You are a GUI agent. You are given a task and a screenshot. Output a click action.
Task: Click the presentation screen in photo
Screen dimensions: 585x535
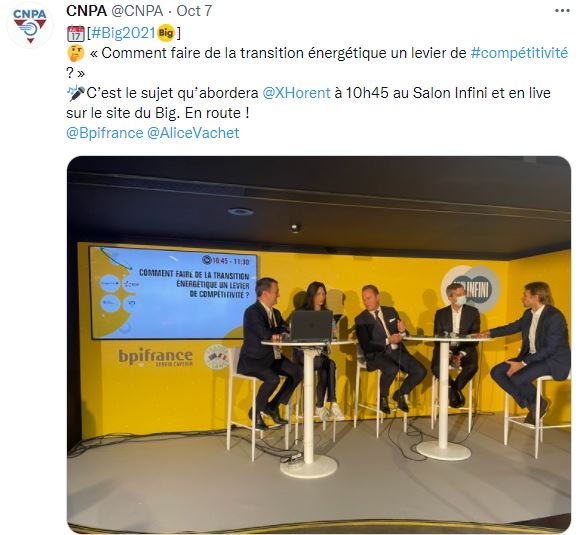(x=173, y=293)
